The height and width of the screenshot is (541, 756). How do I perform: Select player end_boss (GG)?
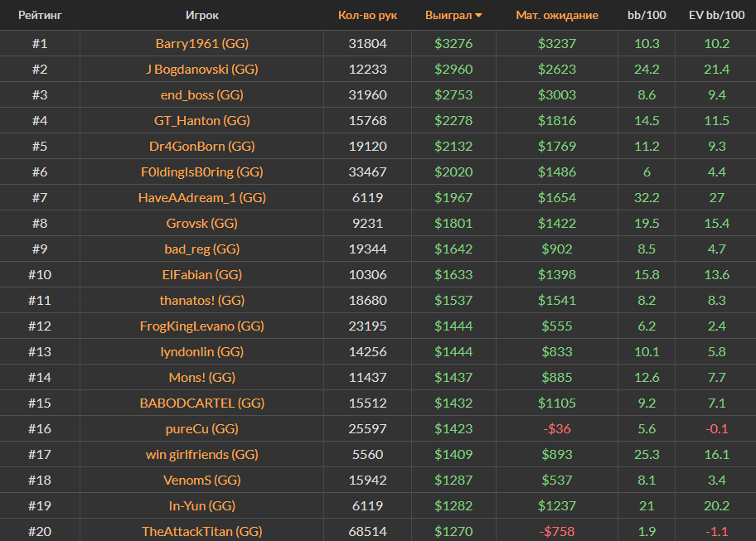202,94
